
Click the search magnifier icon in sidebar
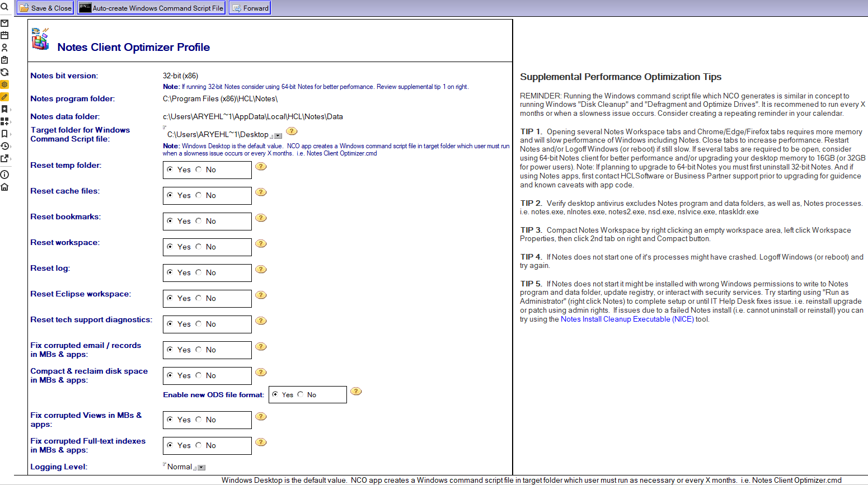[4, 7]
